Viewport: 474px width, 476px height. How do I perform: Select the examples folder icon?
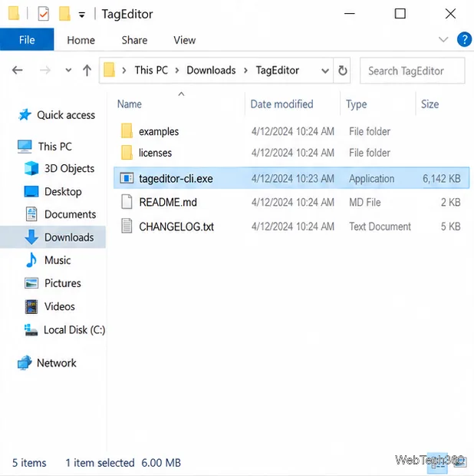127,131
